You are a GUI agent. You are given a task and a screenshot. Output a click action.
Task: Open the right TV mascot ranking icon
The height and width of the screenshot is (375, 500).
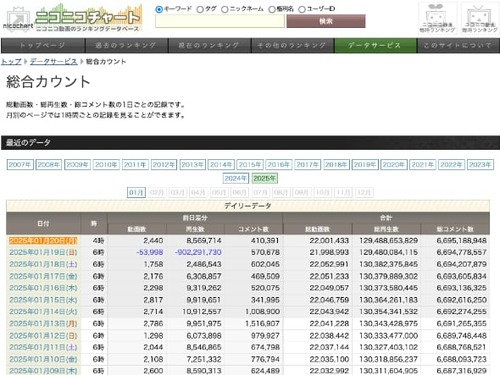click(x=480, y=18)
